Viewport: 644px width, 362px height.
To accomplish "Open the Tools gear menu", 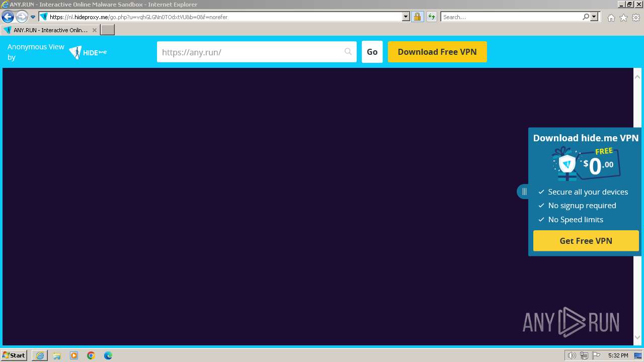I will pos(636,18).
